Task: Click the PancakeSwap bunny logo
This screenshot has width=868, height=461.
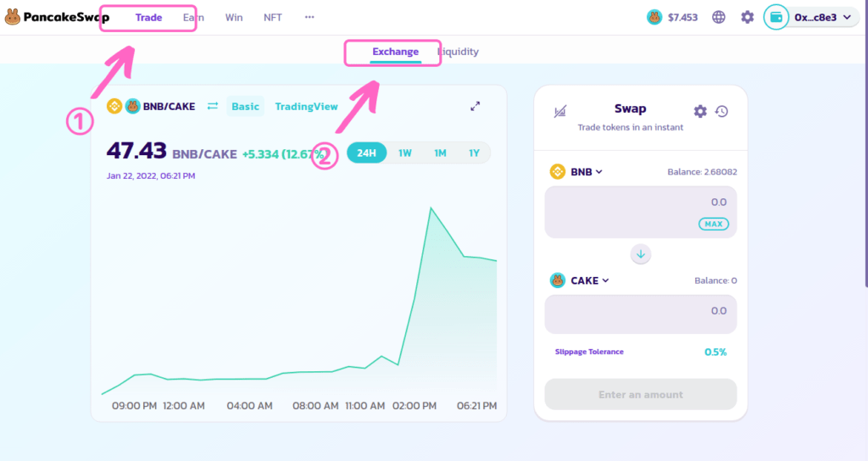Action: 12,17
